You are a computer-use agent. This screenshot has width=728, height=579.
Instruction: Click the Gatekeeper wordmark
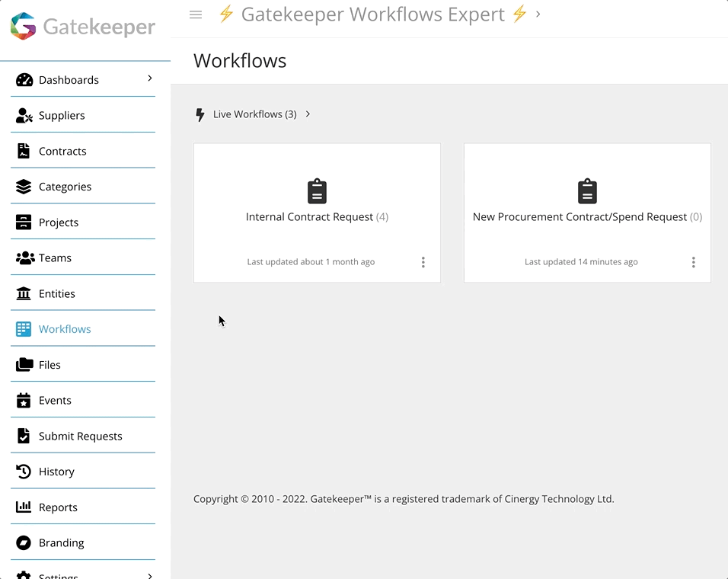click(99, 27)
